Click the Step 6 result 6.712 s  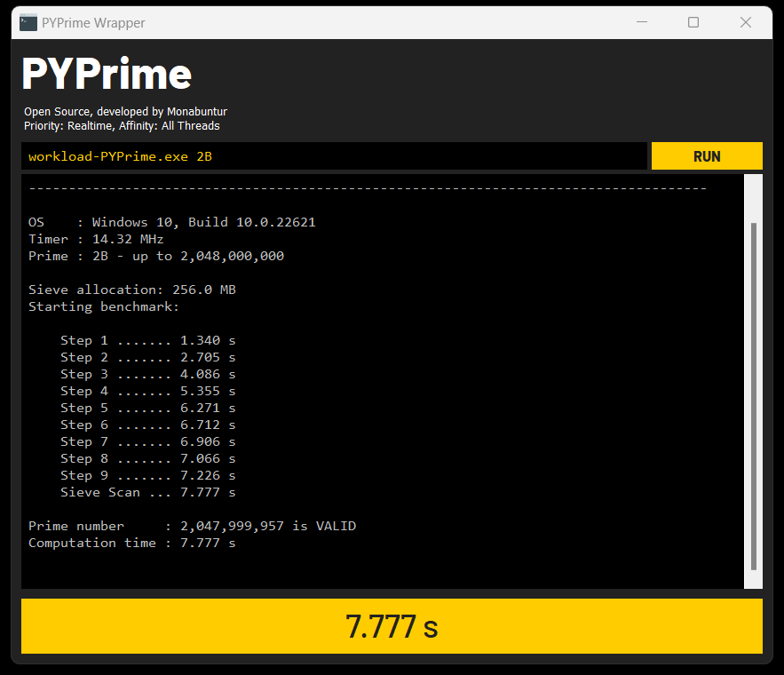point(148,425)
